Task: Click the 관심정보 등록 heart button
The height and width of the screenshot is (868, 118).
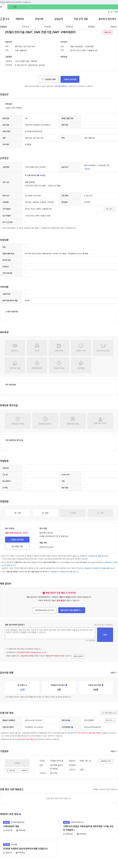Action: (49, 79)
